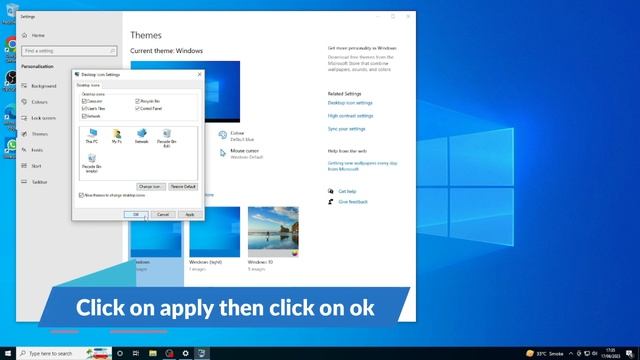Toggle Allow themes to change desktop icons
Screen dimensions: 640x360
(81, 195)
